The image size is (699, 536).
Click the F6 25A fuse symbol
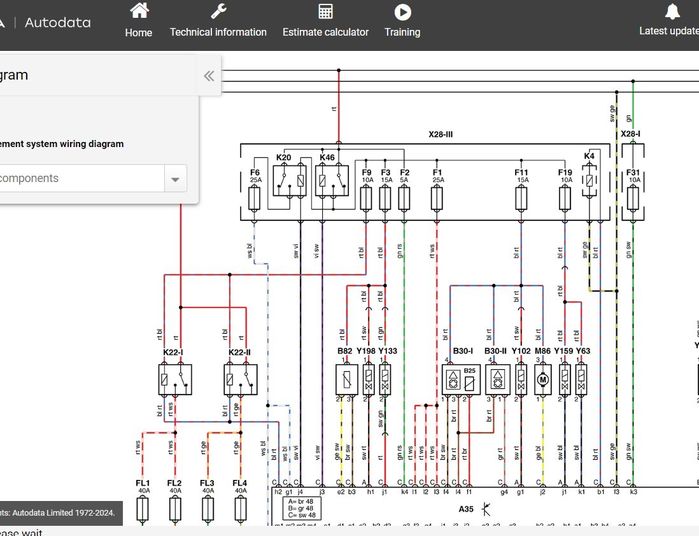[254, 198]
